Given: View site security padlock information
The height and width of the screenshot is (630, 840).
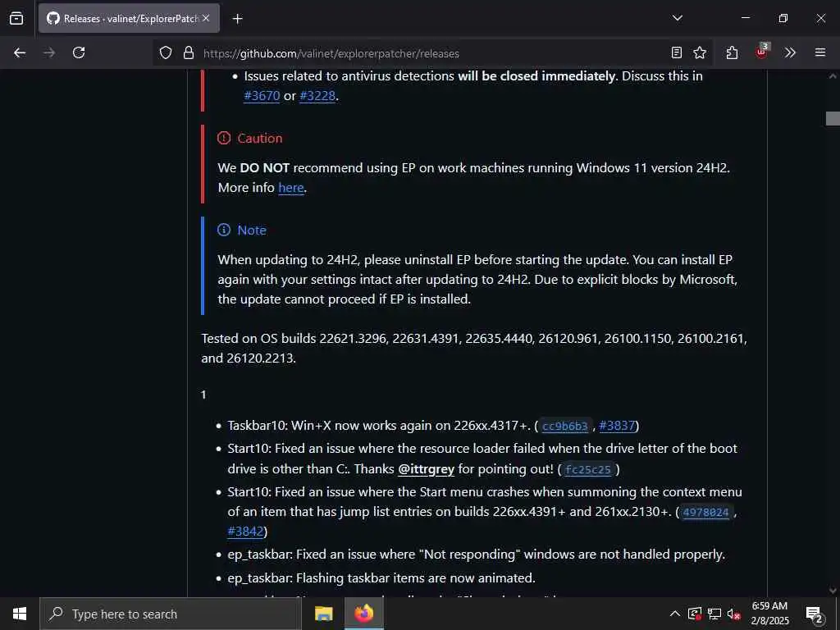Looking at the screenshot, I should tap(188, 53).
